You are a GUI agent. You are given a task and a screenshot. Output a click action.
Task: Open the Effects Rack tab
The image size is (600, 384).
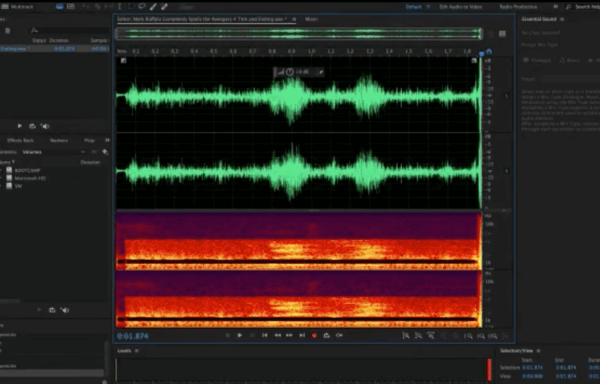(x=20, y=140)
